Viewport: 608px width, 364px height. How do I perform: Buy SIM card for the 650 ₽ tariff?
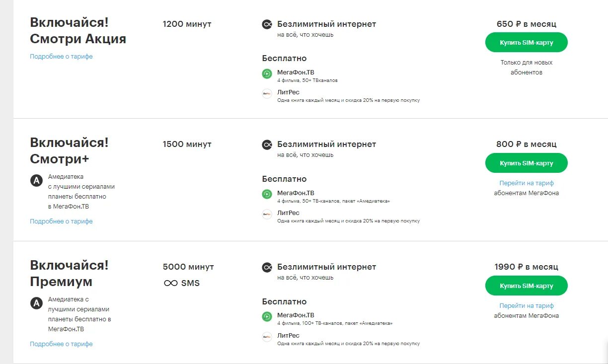[x=527, y=43]
